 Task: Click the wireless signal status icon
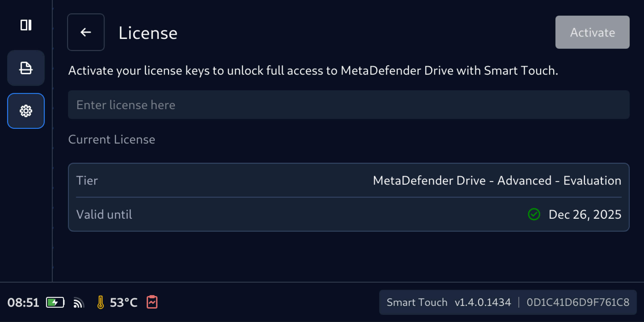(x=78, y=302)
